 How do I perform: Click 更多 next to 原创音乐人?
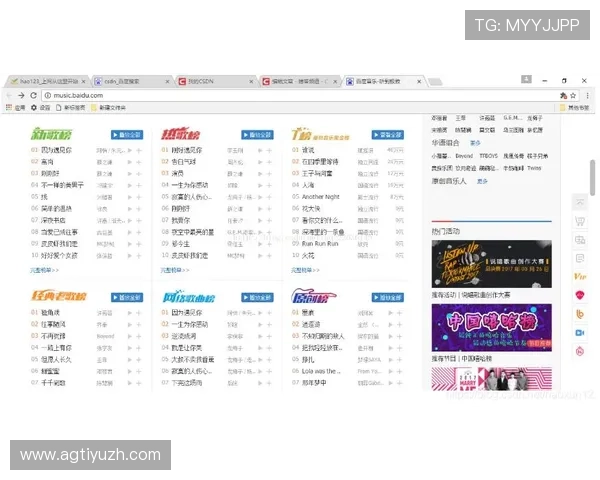click(x=482, y=181)
